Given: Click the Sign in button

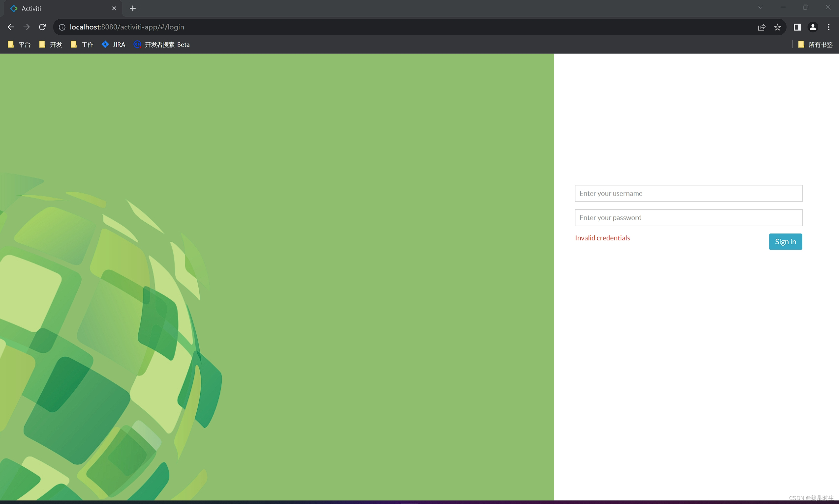Looking at the screenshot, I should click(785, 241).
